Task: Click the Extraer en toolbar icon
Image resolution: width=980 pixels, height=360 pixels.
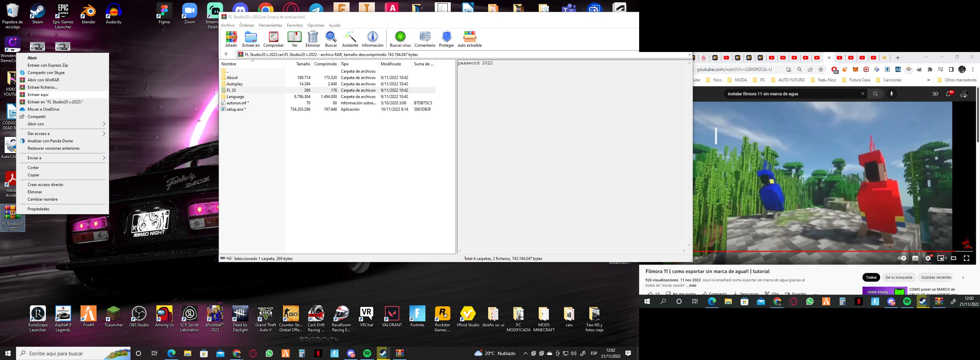Action: coord(251,39)
